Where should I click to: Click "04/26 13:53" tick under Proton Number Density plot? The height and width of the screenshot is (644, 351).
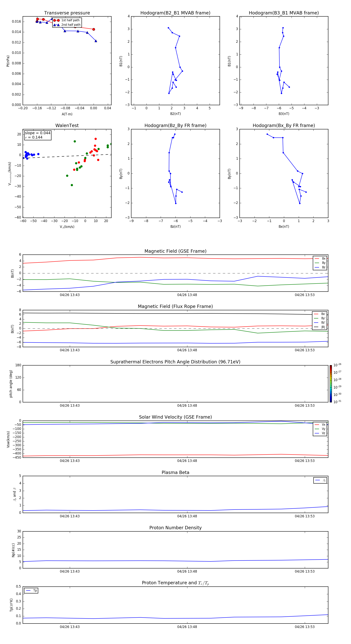pos(305,571)
